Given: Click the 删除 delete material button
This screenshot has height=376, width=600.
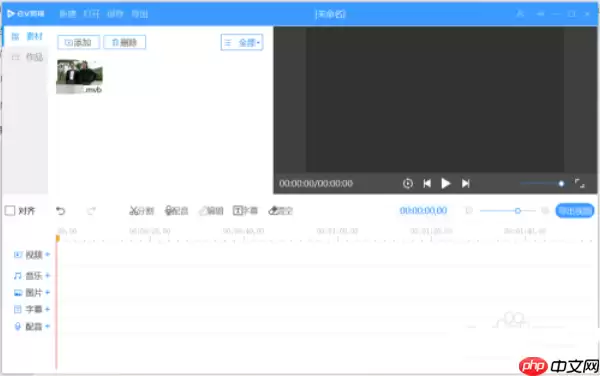Looking at the screenshot, I should tap(124, 42).
